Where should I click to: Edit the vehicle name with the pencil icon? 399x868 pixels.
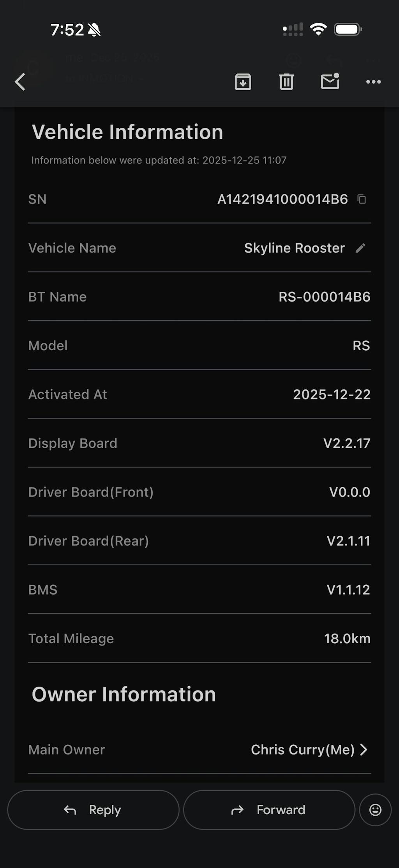[x=360, y=248]
